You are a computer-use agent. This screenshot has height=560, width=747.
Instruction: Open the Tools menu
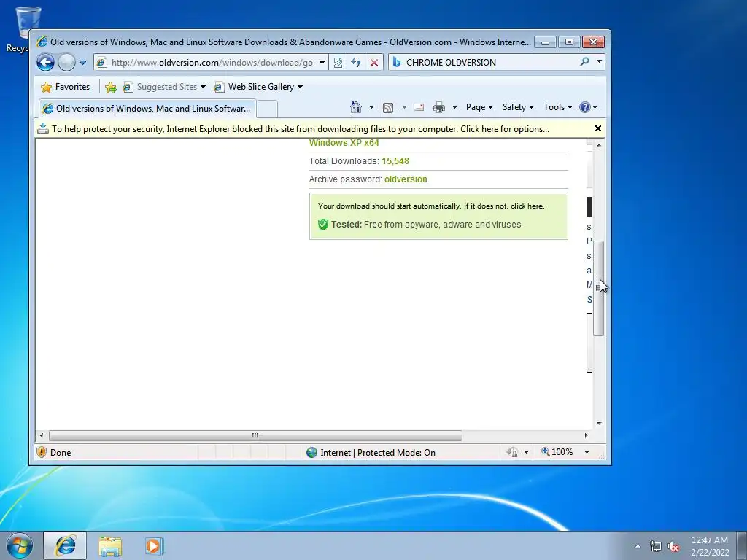558,107
